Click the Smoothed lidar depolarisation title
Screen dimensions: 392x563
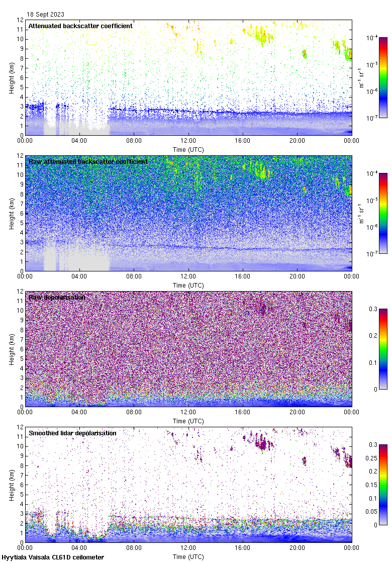pos(72,433)
